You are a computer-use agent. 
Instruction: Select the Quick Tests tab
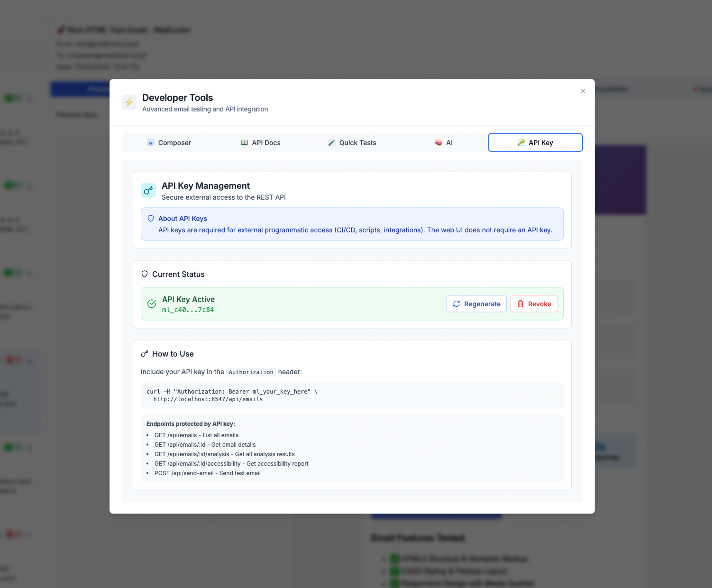[352, 143]
